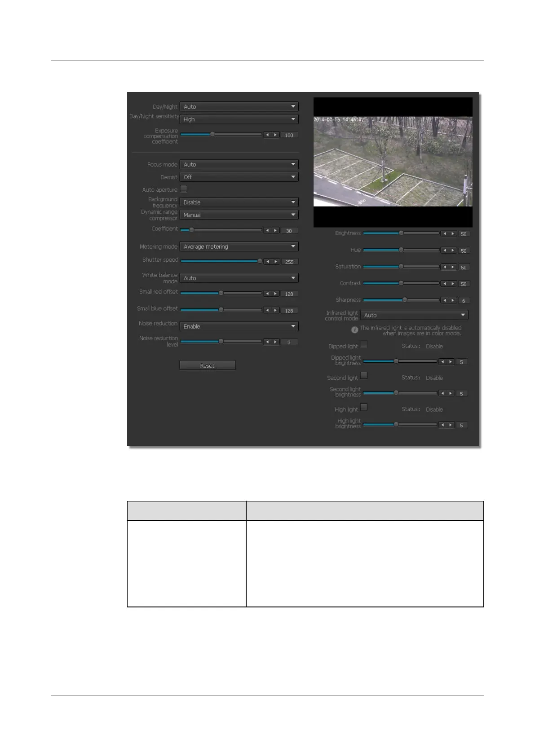
Task: Open the Noise reduction dropdown set to Enable
Action: pos(239,326)
